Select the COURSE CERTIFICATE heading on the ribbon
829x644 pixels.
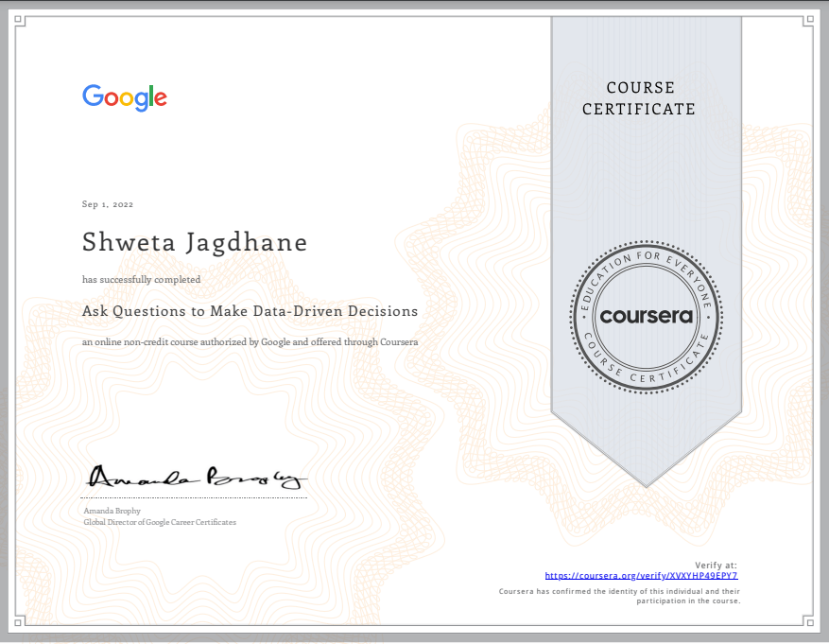(x=640, y=98)
